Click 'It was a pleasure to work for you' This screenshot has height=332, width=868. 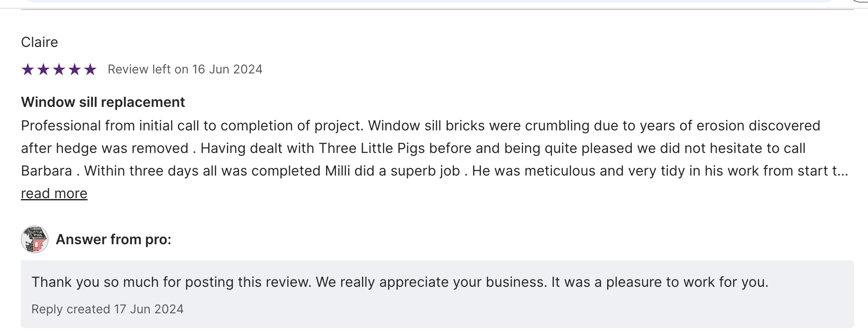click(x=660, y=282)
